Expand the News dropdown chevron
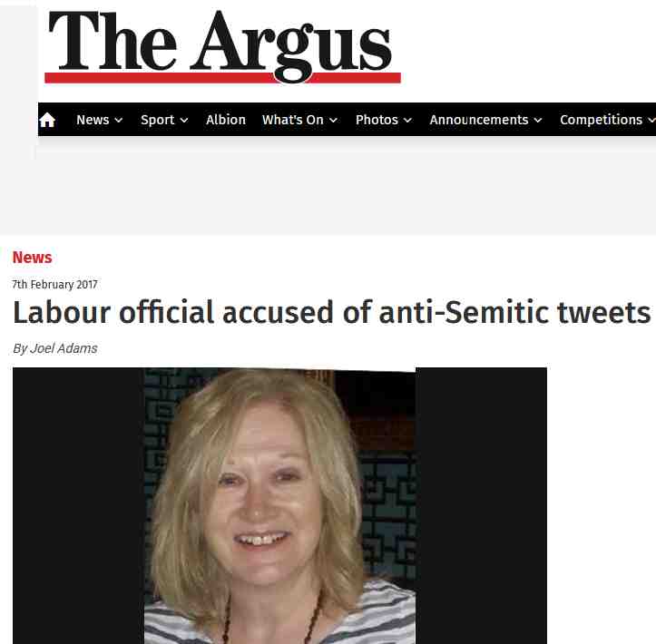The height and width of the screenshot is (644, 656). [x=119, y=121]
